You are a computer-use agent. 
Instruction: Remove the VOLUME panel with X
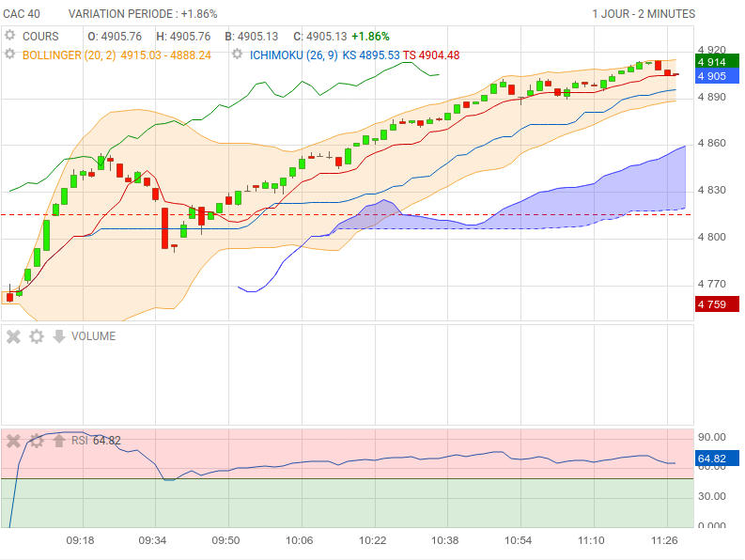(13, 336)
